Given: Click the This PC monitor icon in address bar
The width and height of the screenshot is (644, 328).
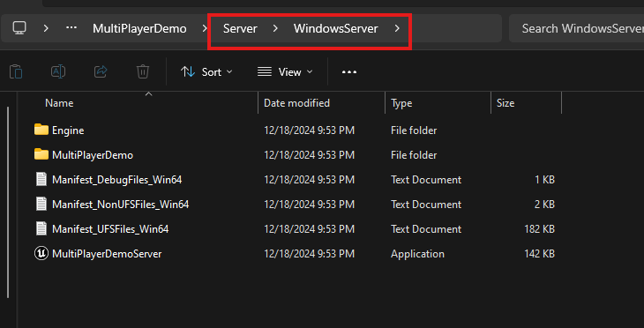Looking at the screenshot, I should 19,28.
